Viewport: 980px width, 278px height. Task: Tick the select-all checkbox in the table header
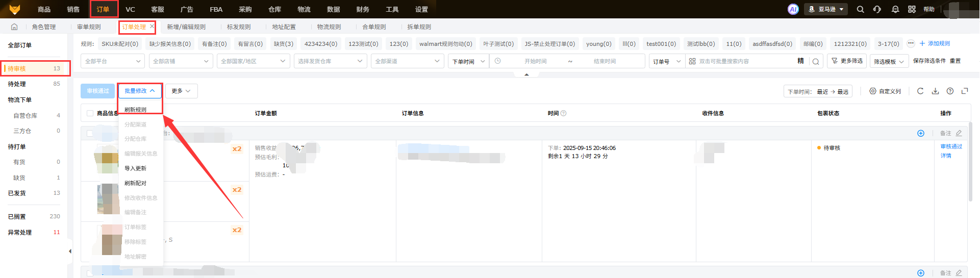(x=90, y=113)
